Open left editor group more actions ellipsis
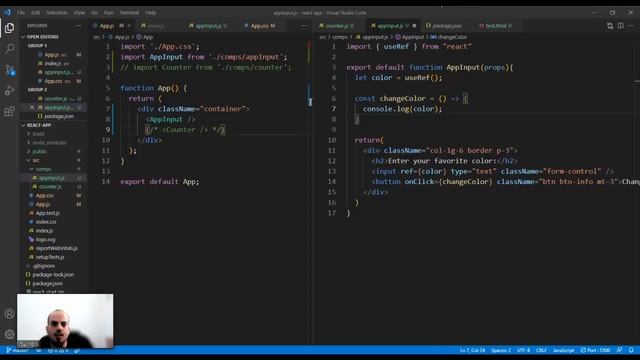 tap(304, 26)
